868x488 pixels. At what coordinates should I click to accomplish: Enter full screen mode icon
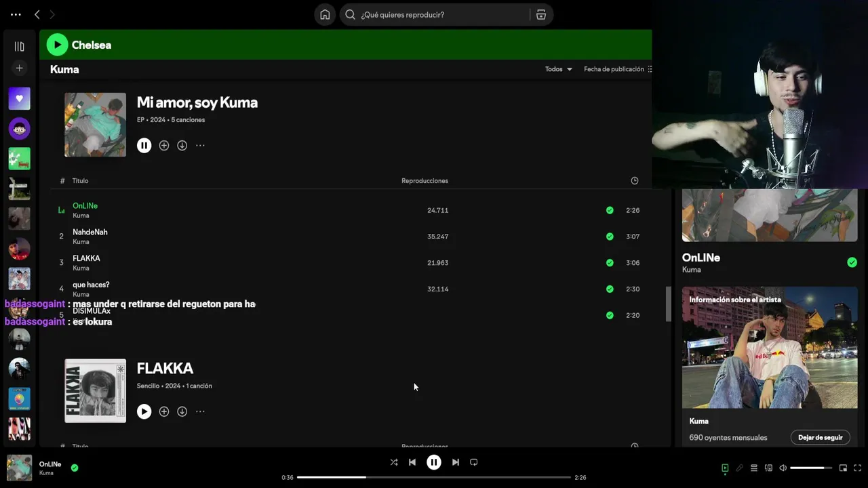point(858,468)
